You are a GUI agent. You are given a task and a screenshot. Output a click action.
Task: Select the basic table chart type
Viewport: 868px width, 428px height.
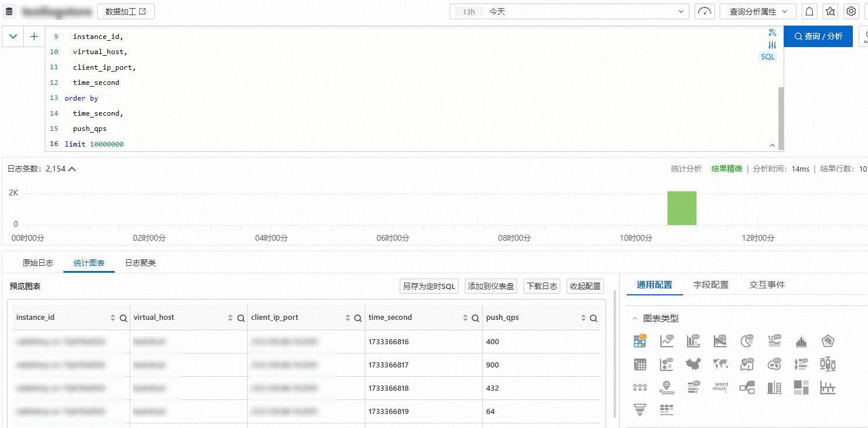(x=640, y=365)
